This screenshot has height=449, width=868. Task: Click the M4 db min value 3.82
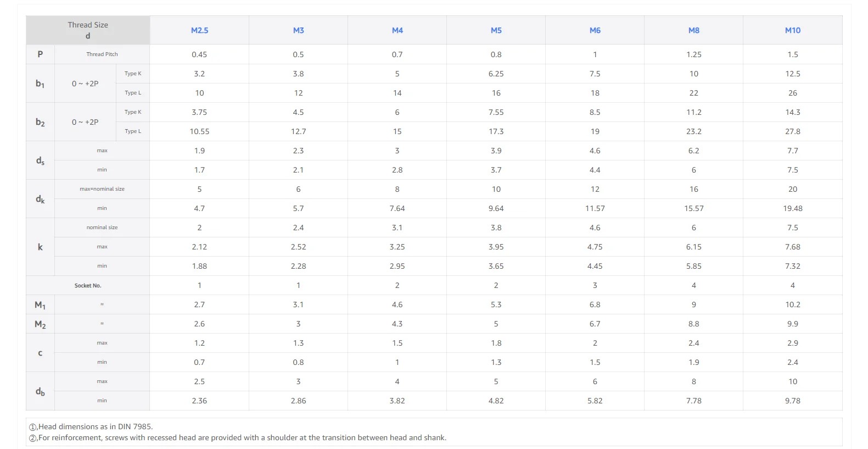pos(397,401)
